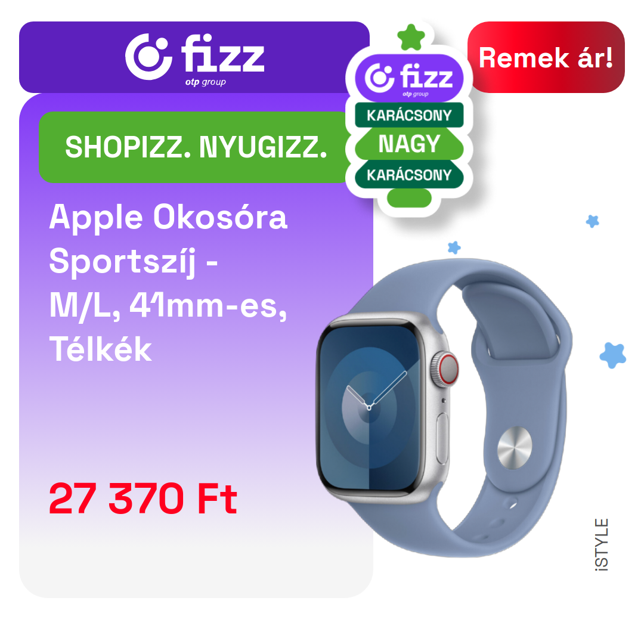The width and height of the screenshot is (644, 644).
Task: Click the blue star near top right
Action: pyautogui.click(x=592, y=221)
